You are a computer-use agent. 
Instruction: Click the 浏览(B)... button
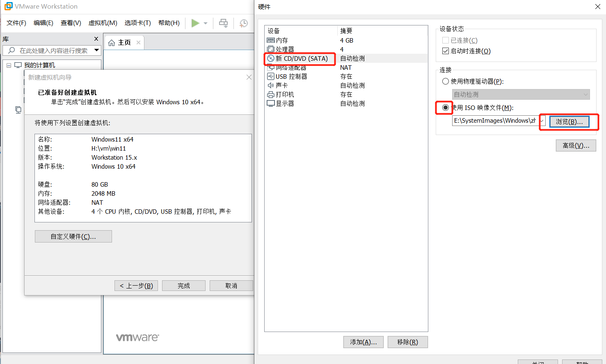pos(569,122)
